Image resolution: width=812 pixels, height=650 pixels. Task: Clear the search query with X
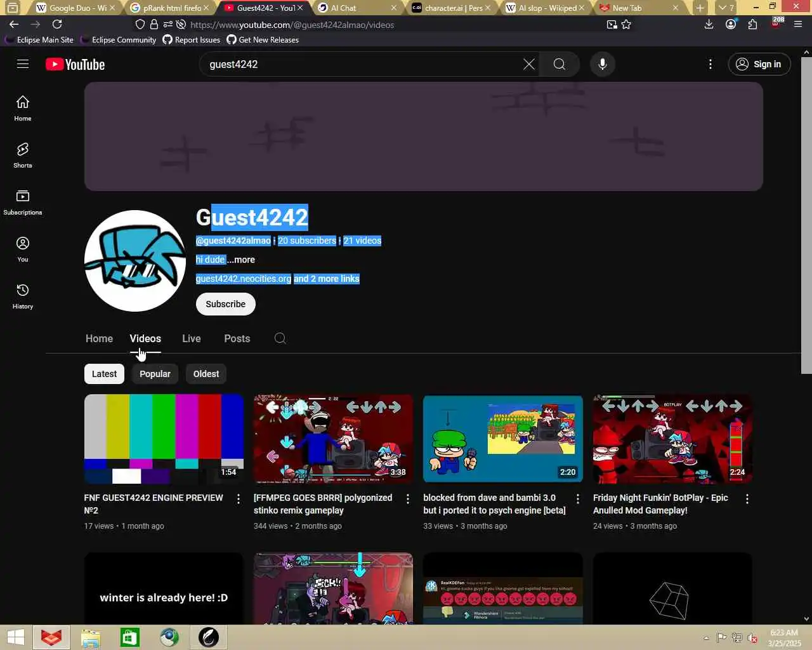(x=528, y=64)
